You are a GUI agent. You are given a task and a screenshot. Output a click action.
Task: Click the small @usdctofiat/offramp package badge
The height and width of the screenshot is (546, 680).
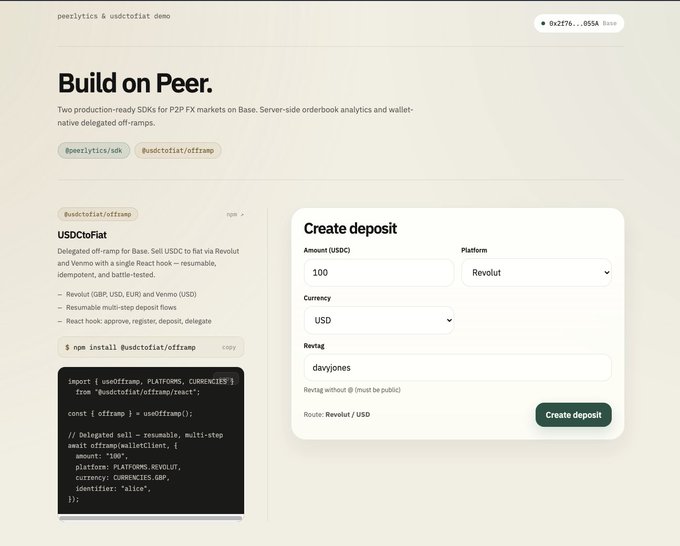pyautogui.click(x=98, y=214)
